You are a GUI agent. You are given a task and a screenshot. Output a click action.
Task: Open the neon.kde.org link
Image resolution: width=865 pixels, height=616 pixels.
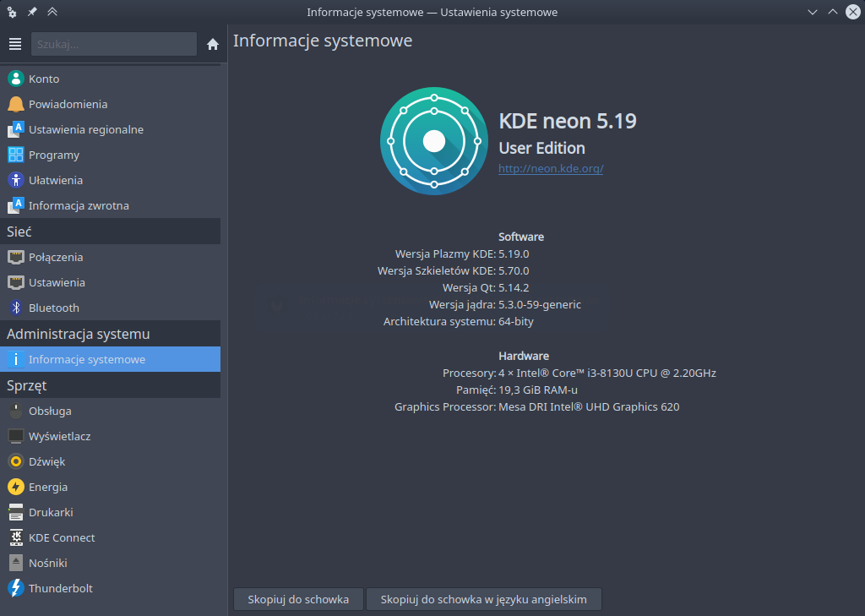550,168
